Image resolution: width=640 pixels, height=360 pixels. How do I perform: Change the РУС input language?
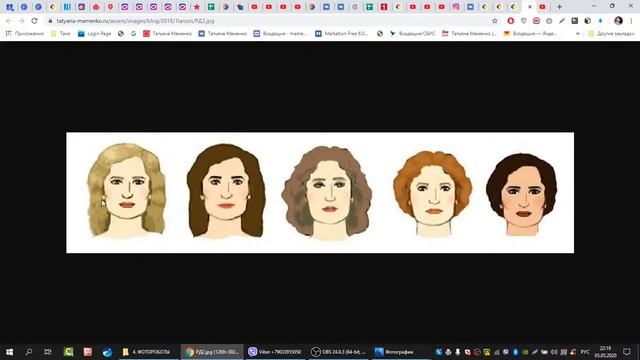(x=585, y=352)
